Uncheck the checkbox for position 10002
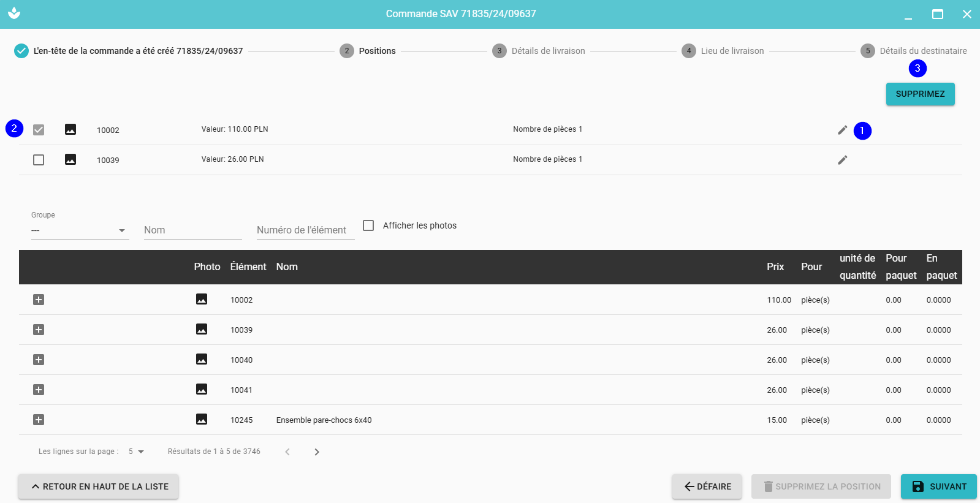980x503 pixels. click(39, 130)
